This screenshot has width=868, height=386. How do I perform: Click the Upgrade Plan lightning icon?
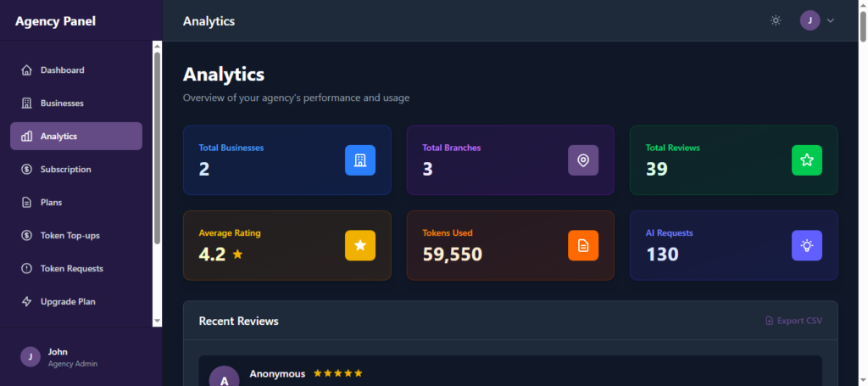(x=26, y=302)
